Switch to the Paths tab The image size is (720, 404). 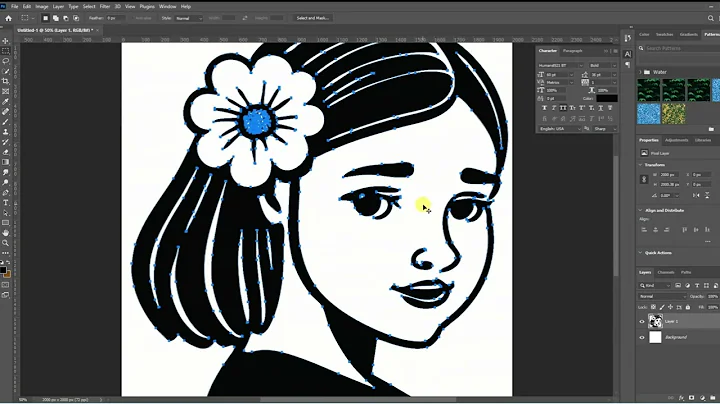(686, 273)
